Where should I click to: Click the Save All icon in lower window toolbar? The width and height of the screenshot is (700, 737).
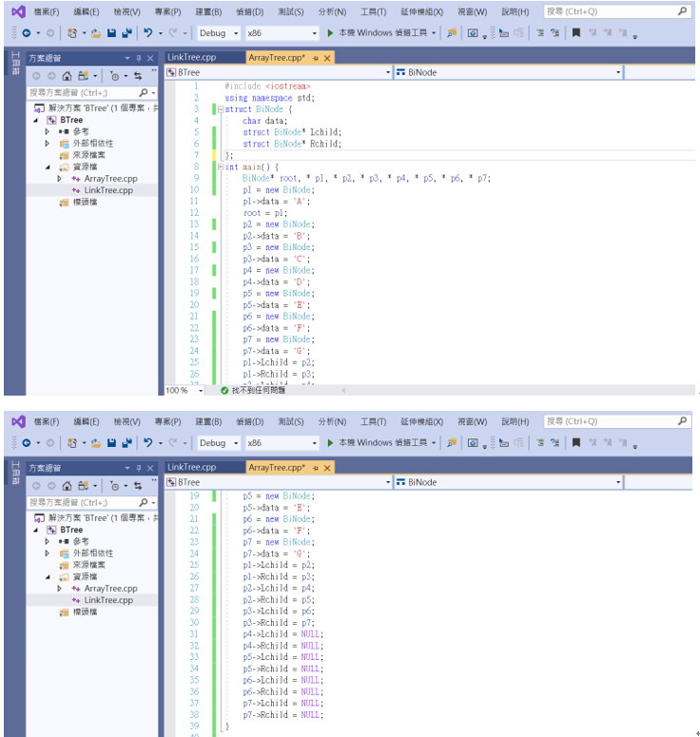pos(126,443)
